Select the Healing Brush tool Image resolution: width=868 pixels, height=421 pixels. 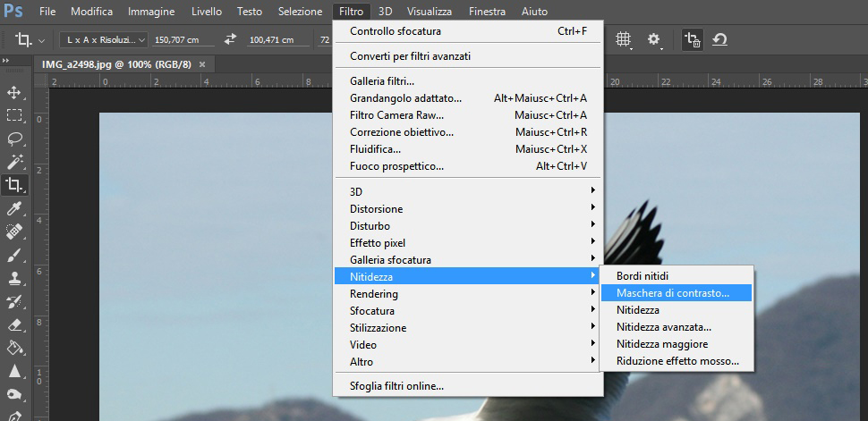coord(13,232)
